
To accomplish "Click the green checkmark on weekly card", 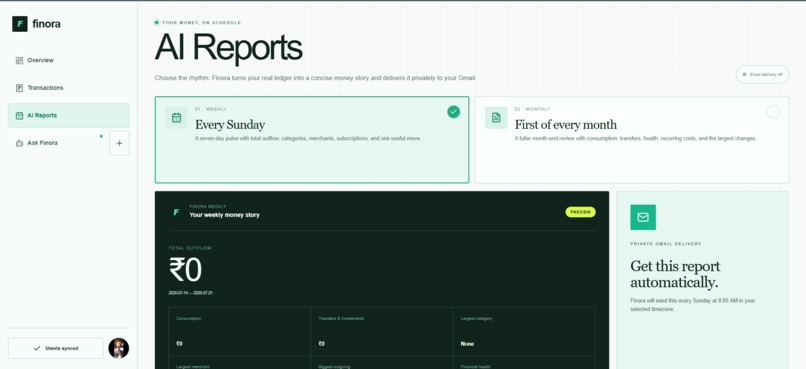I will [x=453, y=112].
